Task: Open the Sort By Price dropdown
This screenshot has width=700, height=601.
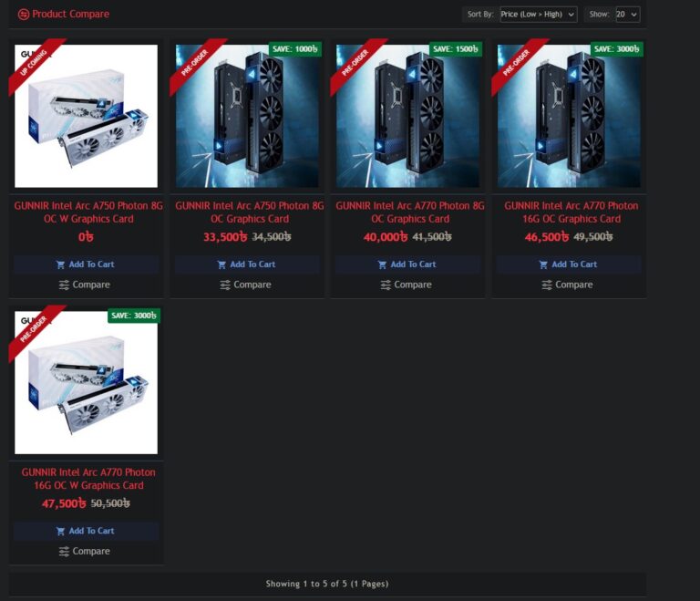Action: coord(539,15)
